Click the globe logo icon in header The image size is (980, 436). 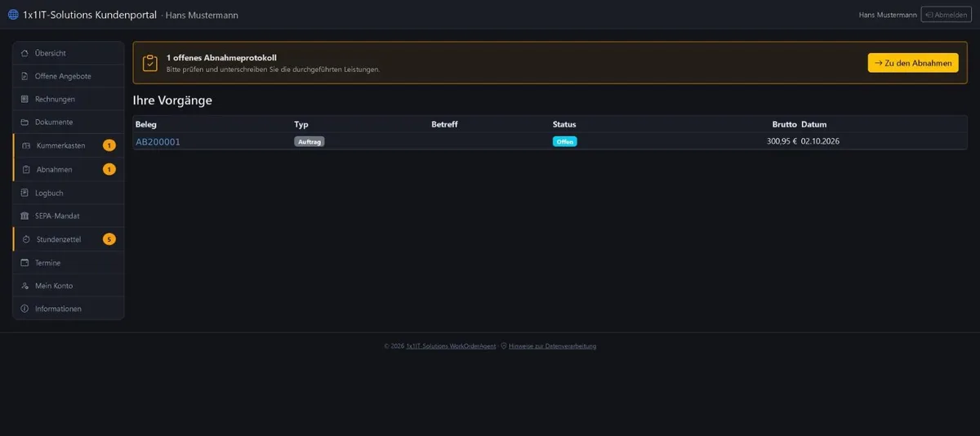click(x=12, y=15)
